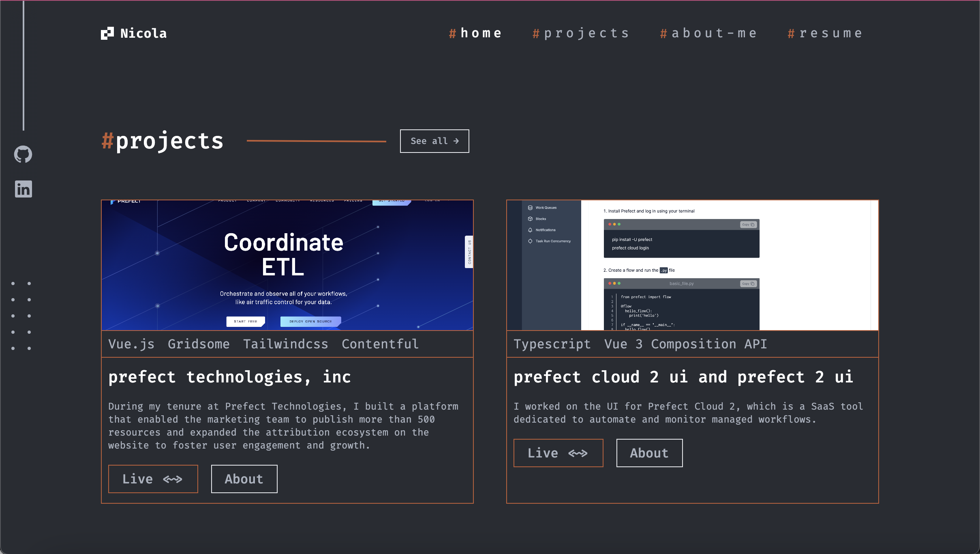980x554 pixels.
Task: Click the 'I worked on the UI' description
Action: coord(688,413)
